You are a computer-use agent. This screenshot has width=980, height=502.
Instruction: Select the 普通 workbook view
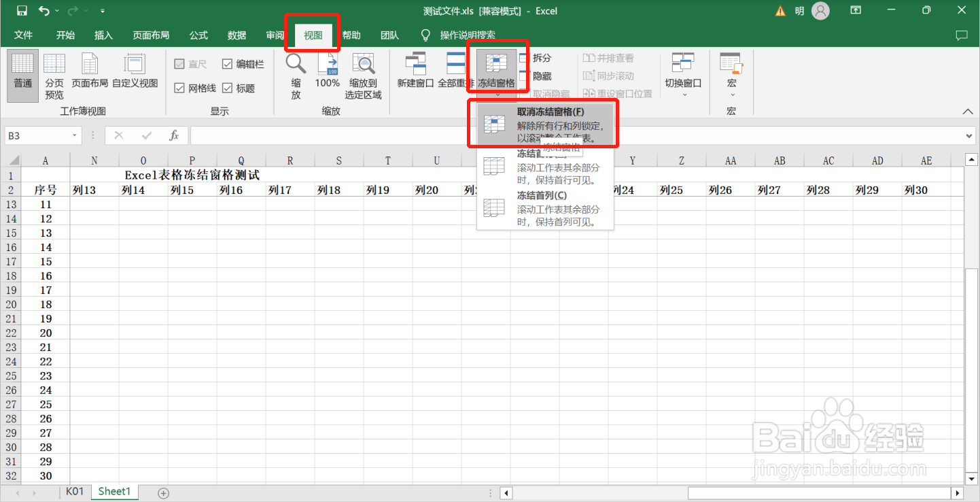tap(23, 76)
